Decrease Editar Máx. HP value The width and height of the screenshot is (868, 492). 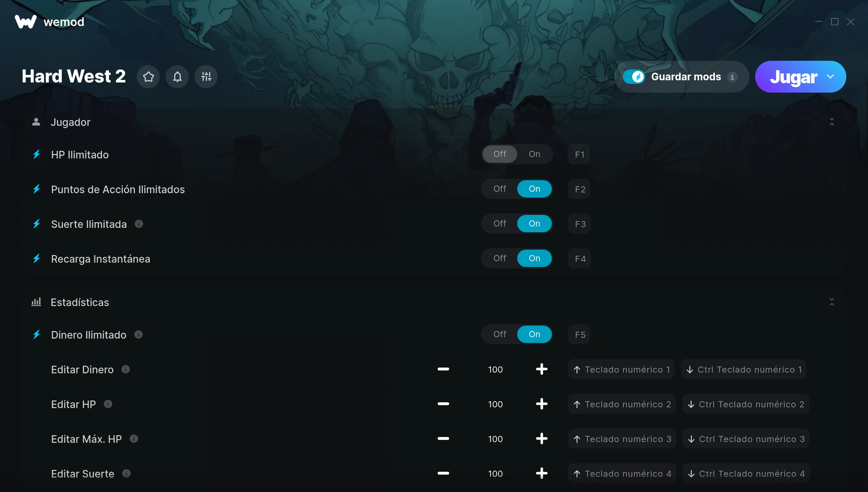coord(443,439)
